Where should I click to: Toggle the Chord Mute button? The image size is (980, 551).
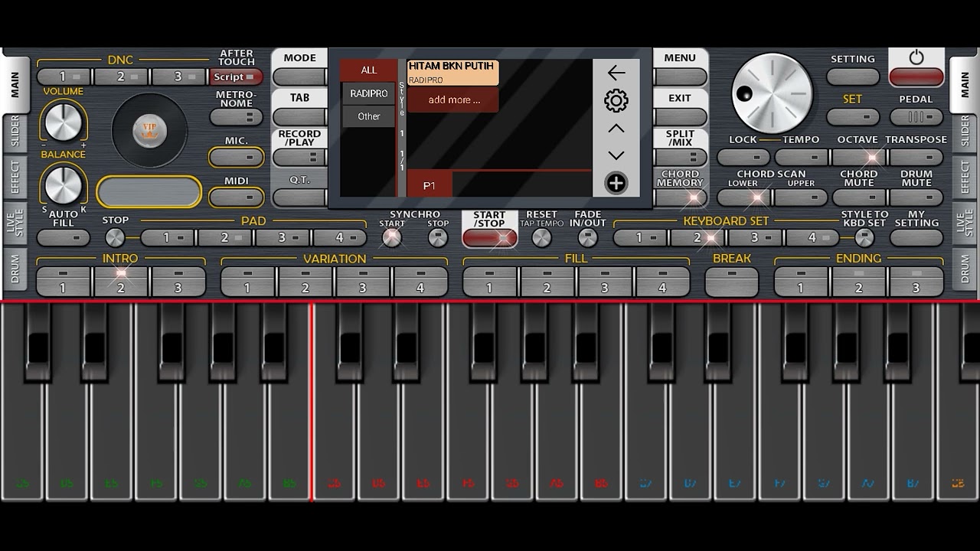858,197
